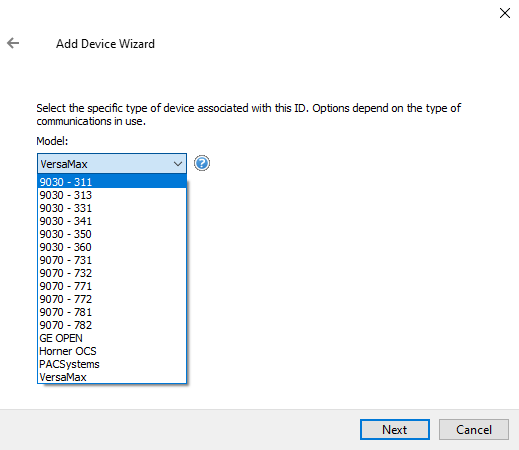Pick 9030 - 341 in the dropdown
This screenshot has width=519, height=450.
[x=112, y=221]
